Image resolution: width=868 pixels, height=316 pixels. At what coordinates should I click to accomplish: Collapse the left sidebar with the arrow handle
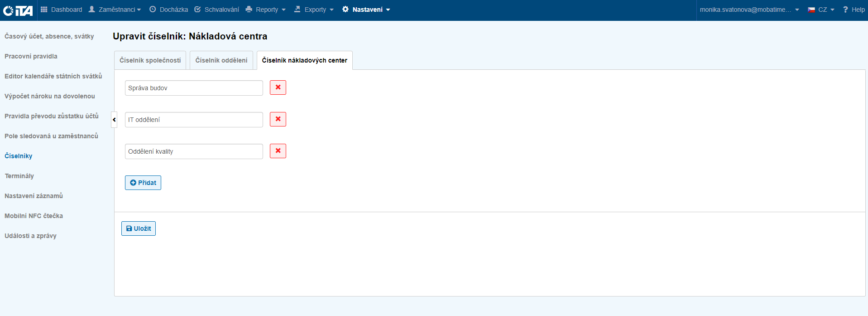coord(114,120)
